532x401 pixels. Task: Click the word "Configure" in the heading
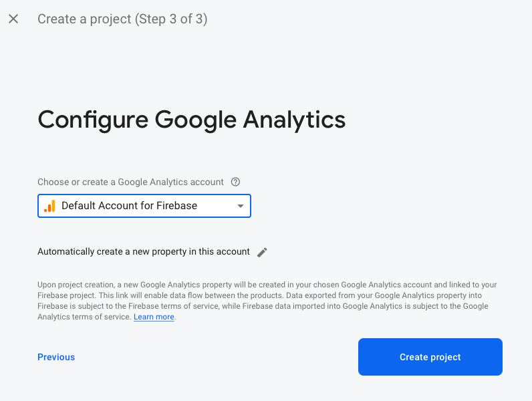[93, 120]
